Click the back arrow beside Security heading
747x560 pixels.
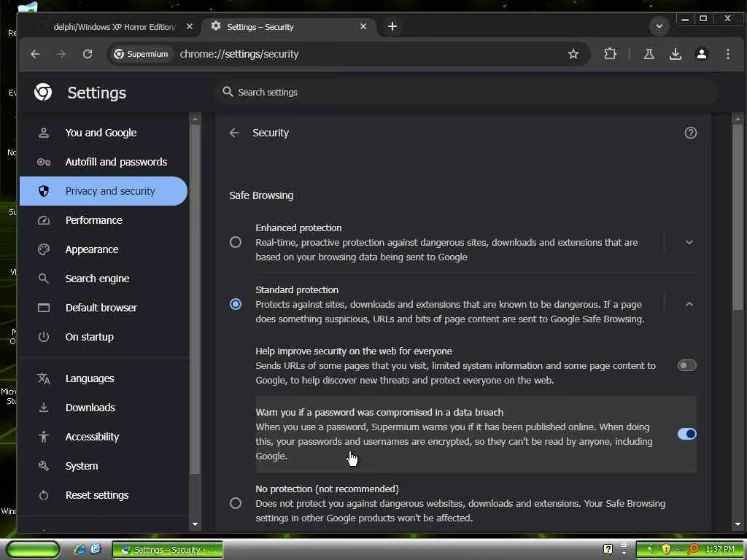point(234,133)
